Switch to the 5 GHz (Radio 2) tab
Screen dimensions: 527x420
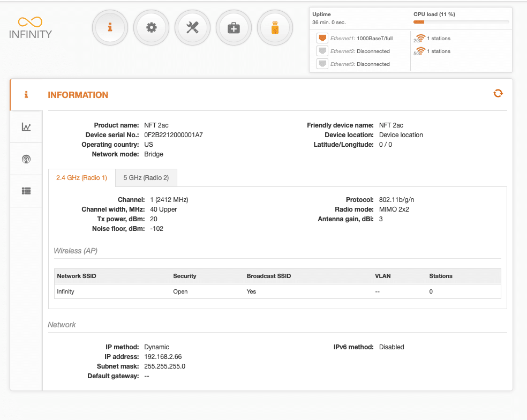coord(146,178)
